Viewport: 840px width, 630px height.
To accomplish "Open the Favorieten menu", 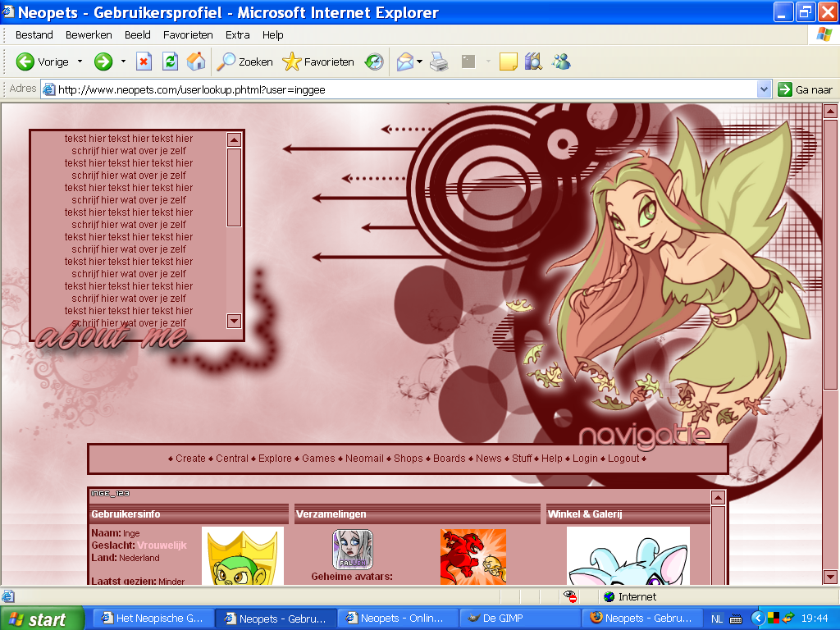I will coord(188,34).
